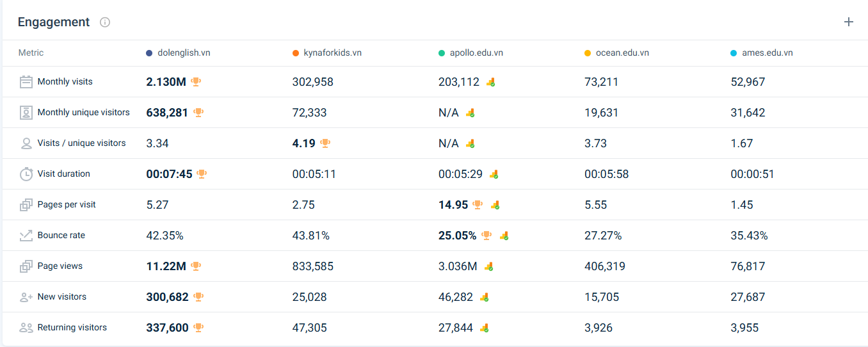The height and width of the screenshot is (347, 868).
Task: Click the kynaforkids.vn orange color dot
Action: [296, 53]
